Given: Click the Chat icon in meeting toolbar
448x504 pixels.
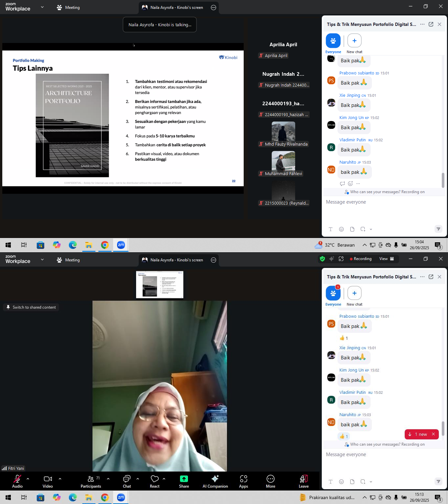Looking at the screenshot, I should pyautogui.click(x=127, y=481).
